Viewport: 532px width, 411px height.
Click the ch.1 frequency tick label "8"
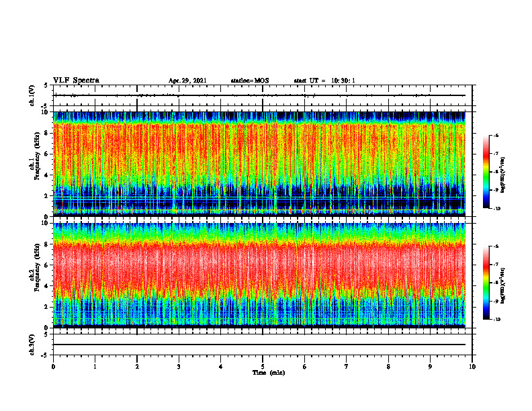click(x=47, y=133)
